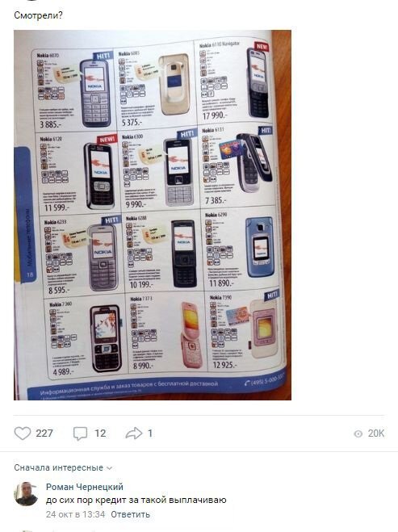Click the views eye icon

[358, 434]
